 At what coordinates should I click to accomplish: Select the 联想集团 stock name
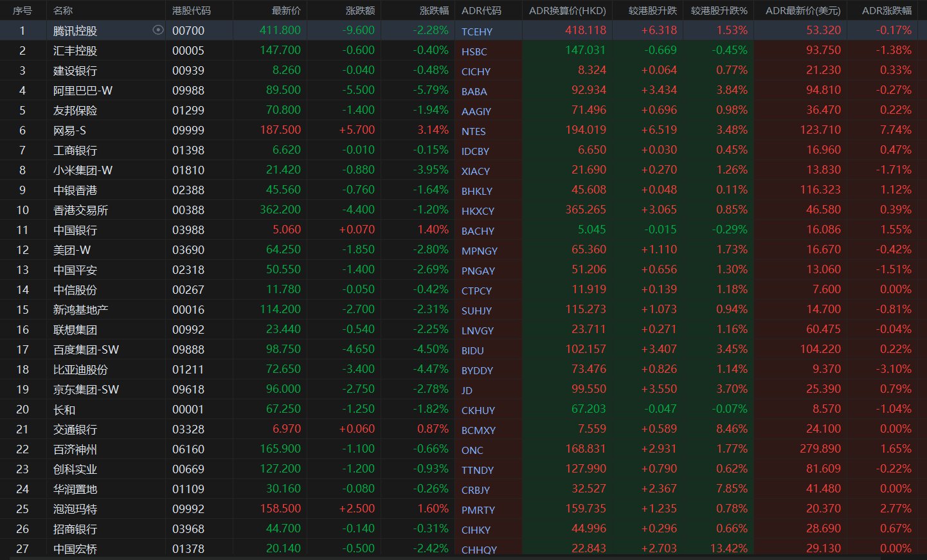click(x=75, y=330)
